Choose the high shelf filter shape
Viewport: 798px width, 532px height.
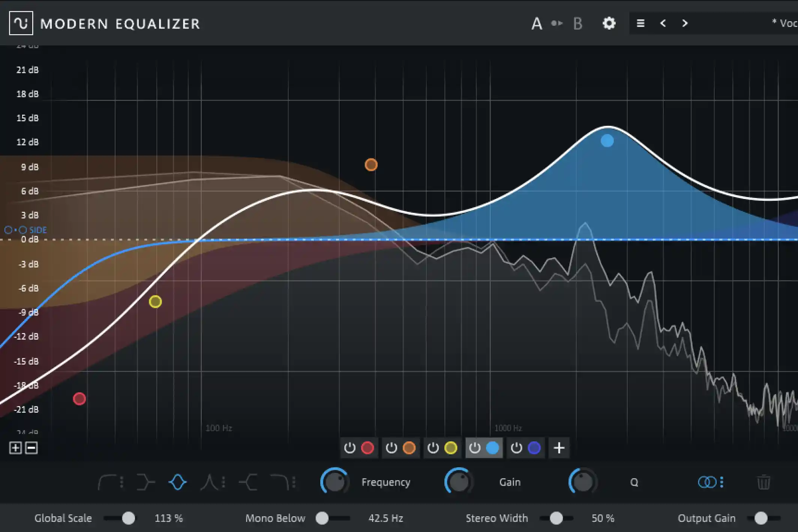tap(248, 482)
